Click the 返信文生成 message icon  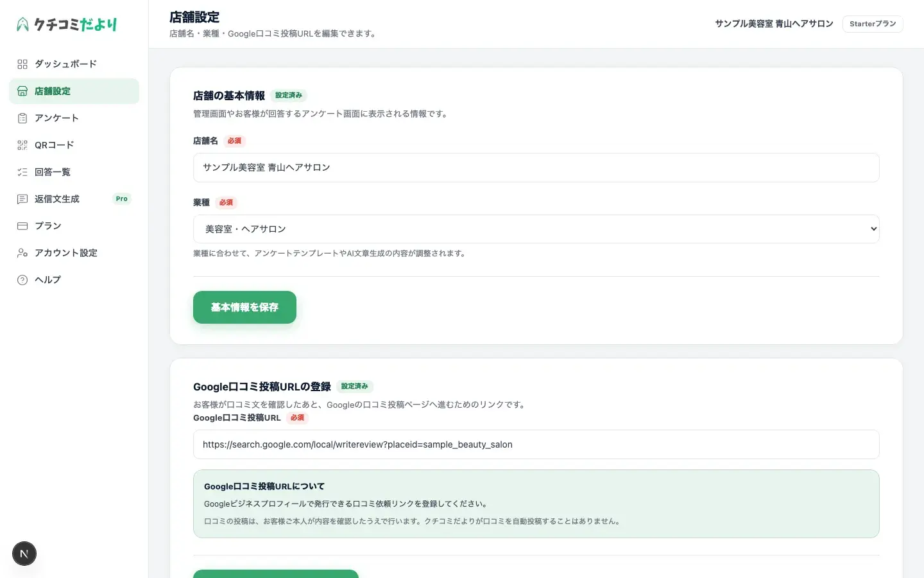point(22,199)
